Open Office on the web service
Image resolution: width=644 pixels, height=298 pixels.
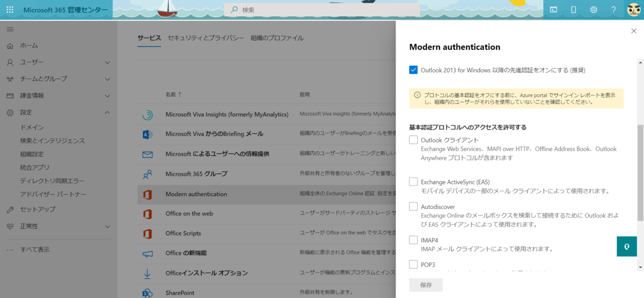[189, 214]
